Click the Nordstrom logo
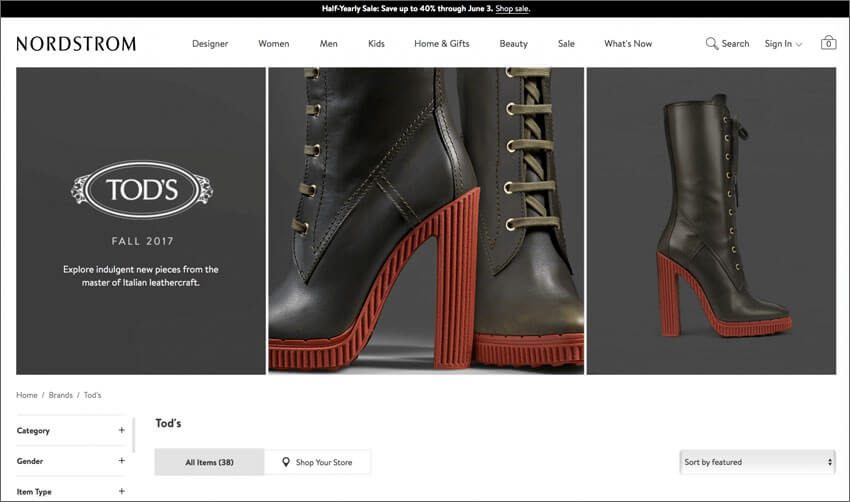 pos(76,44)
